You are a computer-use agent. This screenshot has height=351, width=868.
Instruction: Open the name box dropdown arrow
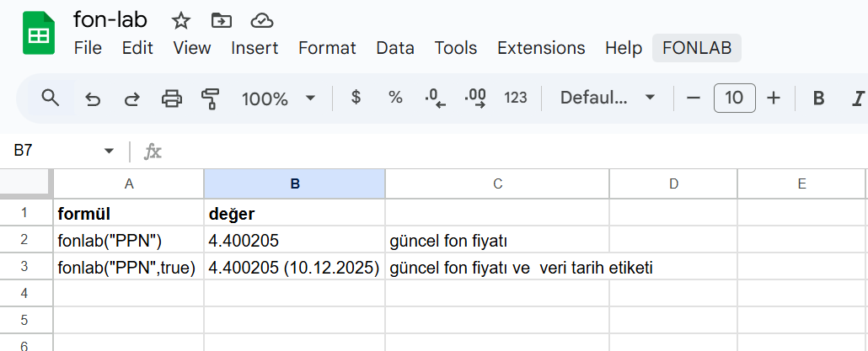tap(109, 152)
